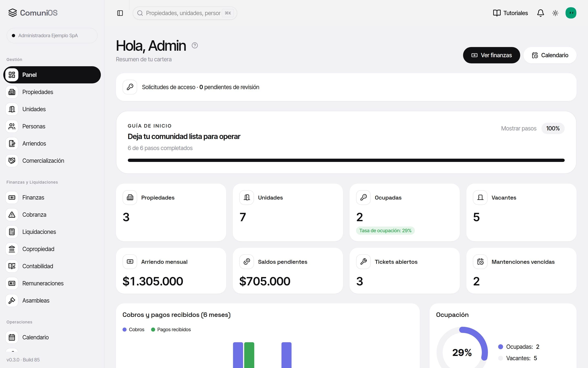Open Propiedades in the sidebar
The image size is (588, 368).
coord(52,92)
